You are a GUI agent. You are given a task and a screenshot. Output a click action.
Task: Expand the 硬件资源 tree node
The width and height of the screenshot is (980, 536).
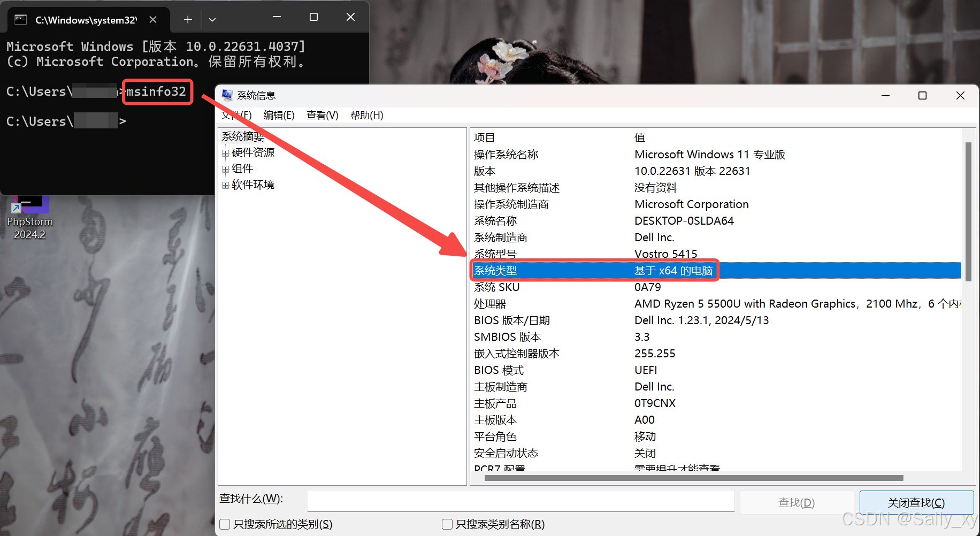point(225,153)
